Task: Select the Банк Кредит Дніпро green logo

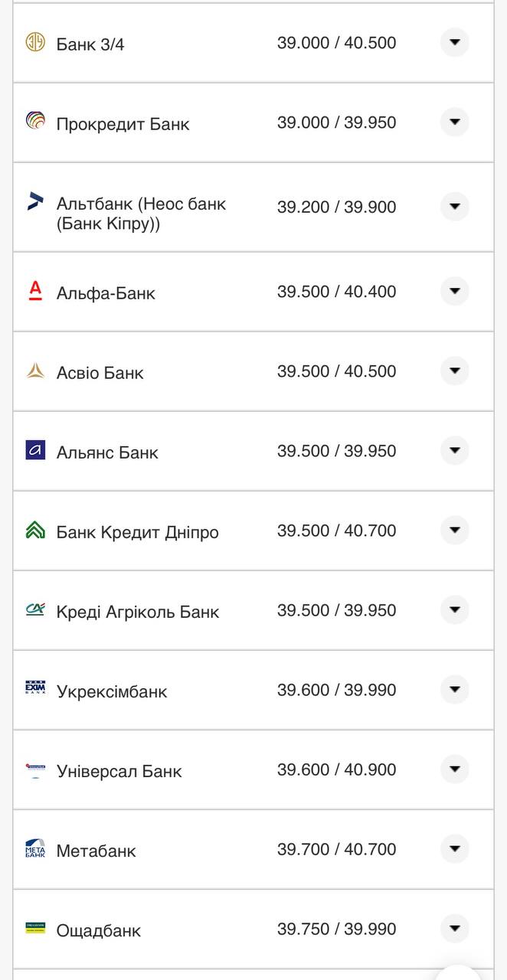Action: click(34, 531)
